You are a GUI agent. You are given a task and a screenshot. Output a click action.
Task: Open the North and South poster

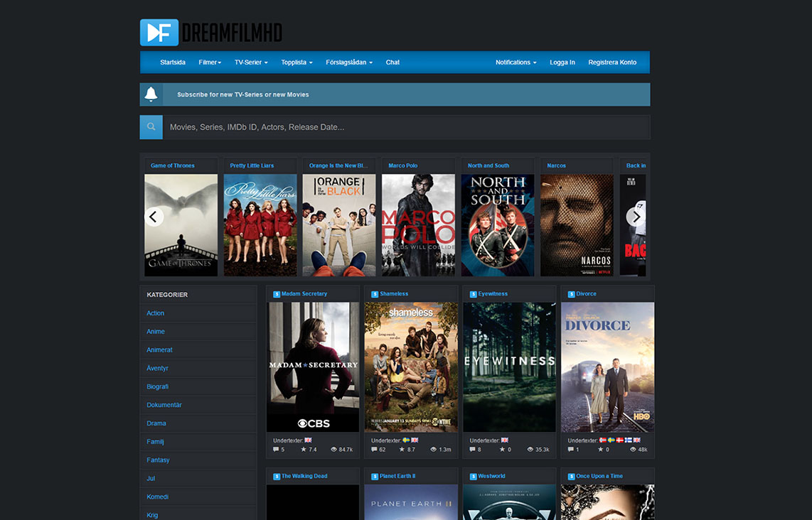[498, 225]
